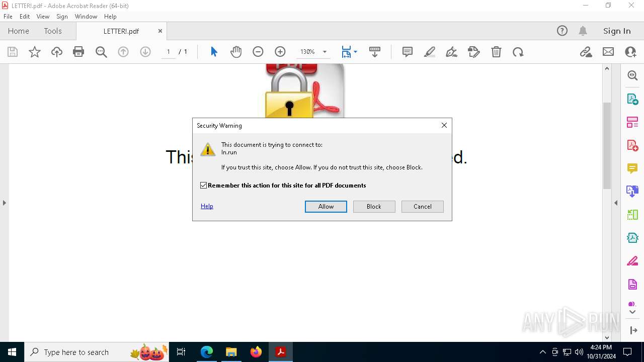Open the Sign menu

click(x=62, y=17)
